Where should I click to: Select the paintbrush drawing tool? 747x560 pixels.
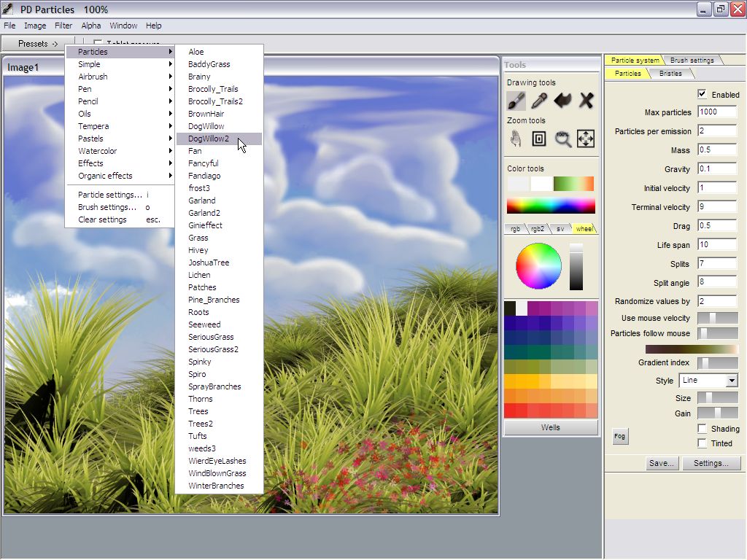[x=516, y=100]
